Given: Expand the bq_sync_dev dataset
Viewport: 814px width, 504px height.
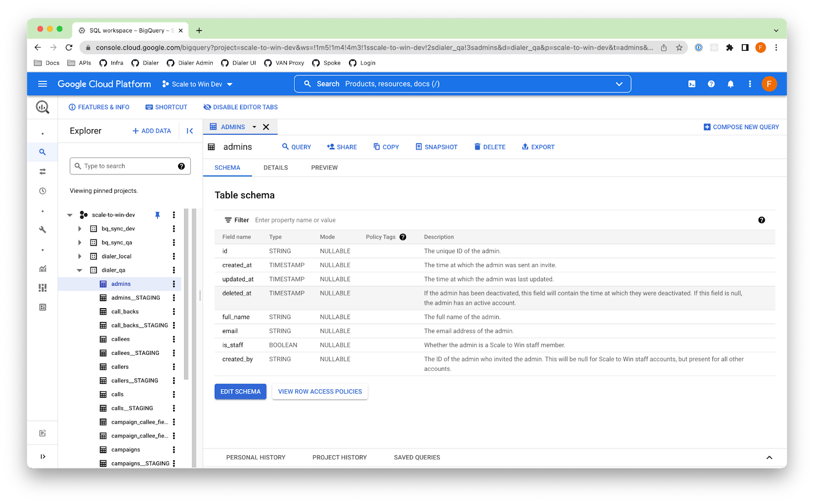Looking at the screenshot, I should tap(80, 229).
